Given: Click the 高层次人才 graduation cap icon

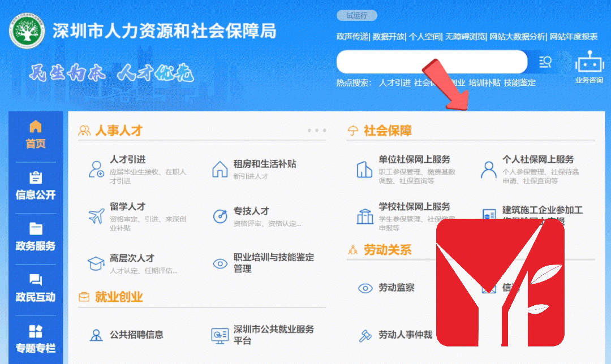Looking at the screenshot, I should pos(96,263).
